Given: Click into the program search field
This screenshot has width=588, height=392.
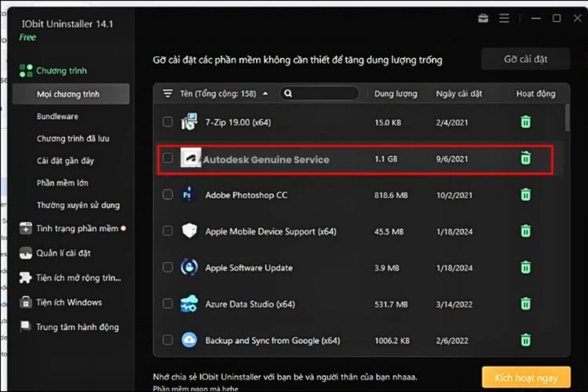Looking at the screenshot, I should pos(320,93).
